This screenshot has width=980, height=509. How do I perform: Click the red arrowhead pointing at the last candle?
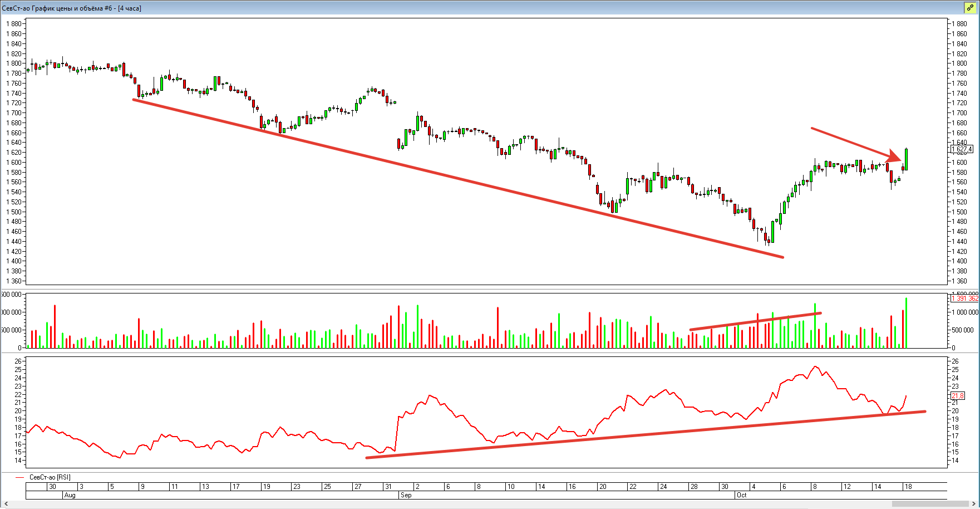(895, 156)
